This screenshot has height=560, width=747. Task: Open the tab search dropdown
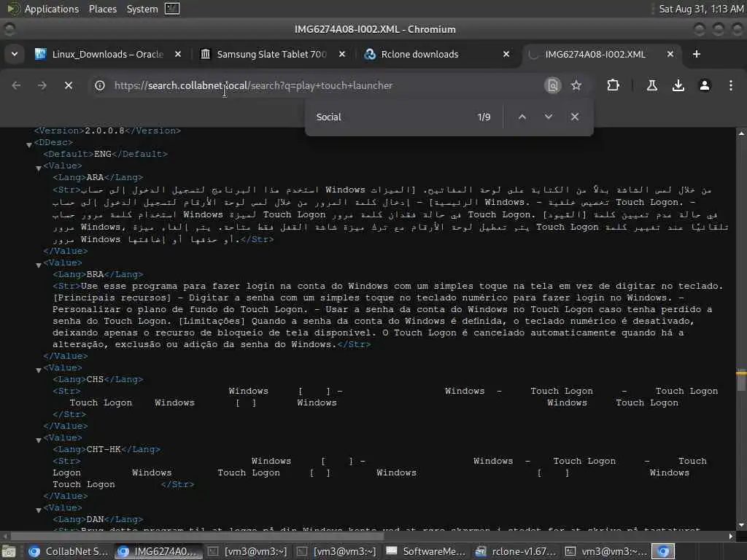point(15,54)
